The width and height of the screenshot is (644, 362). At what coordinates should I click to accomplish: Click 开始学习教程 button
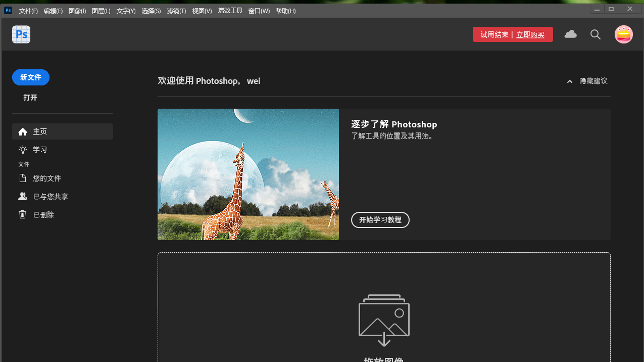point(380,220)
